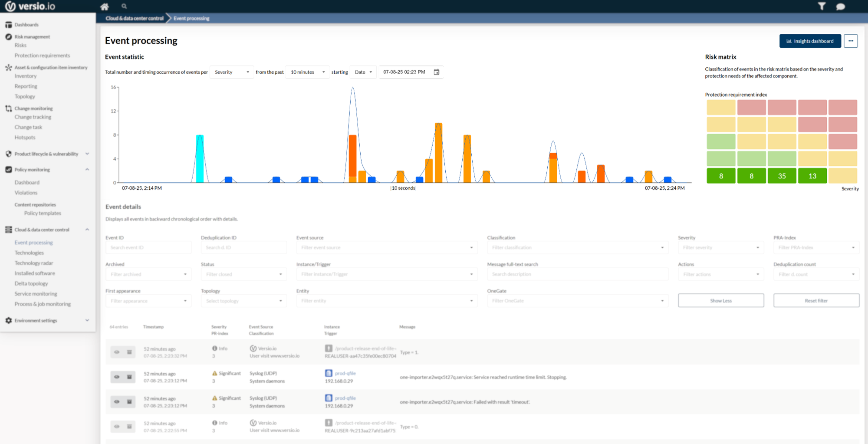Click the three-dots more options button
This screenshot has width=868, height=444.
pyautogui.click(x=851, y=41)
